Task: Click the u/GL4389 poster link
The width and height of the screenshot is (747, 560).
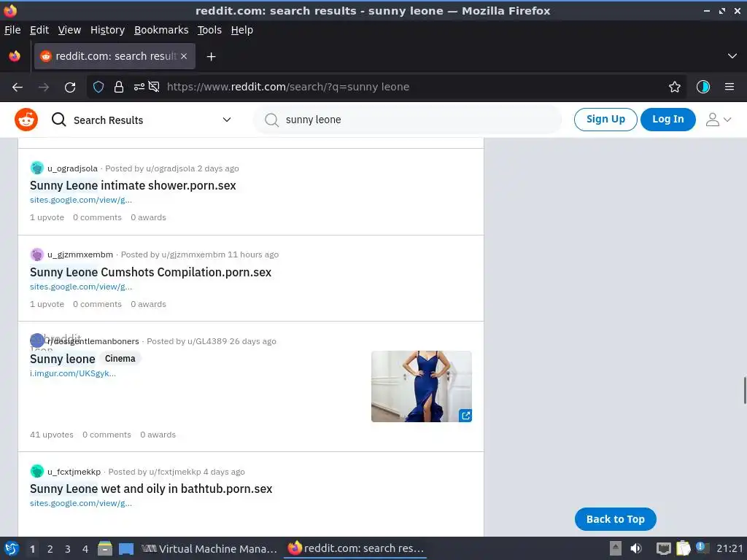Action: pyautogui.click(x=207, y=341)
